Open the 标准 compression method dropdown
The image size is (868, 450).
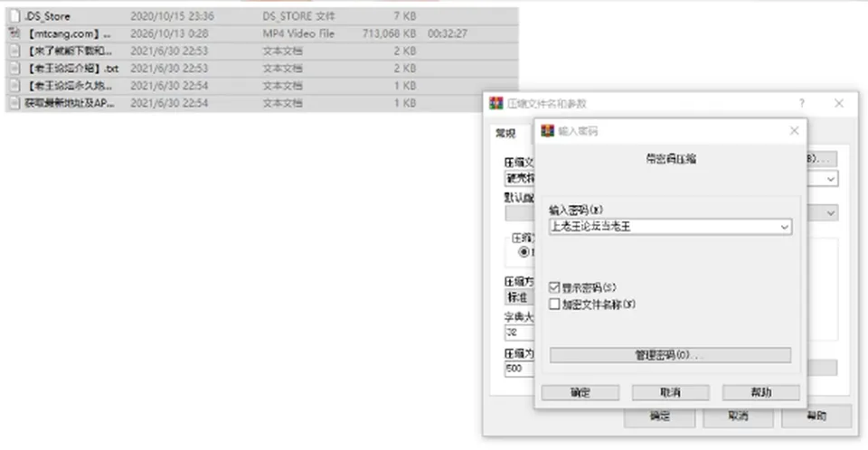click(519, 297)
